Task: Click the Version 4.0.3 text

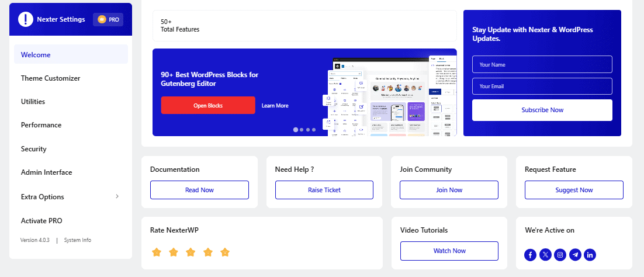Action: (x=35, y=240)
